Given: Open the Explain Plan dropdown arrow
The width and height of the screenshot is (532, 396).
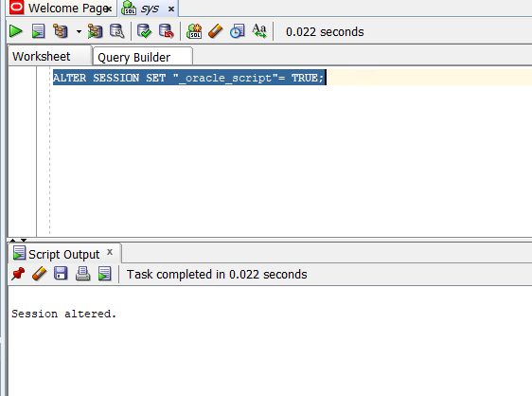Looking at the screenshot, I should [x=79, y=32].
